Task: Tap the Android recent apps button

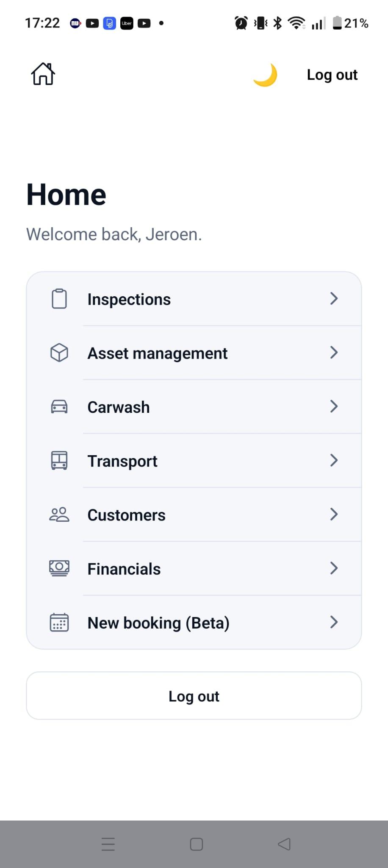Action: (x=108, y=844)
